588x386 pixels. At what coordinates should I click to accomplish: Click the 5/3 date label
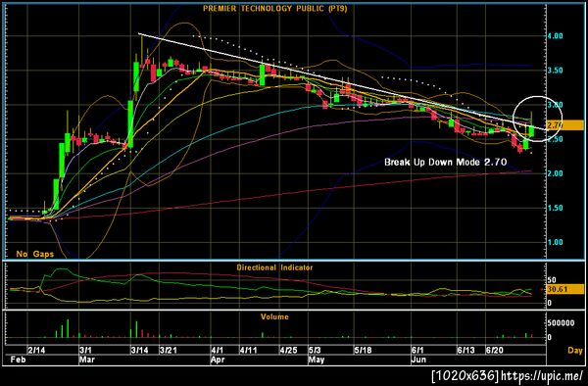pyautogui.click(x=315, y=350)
